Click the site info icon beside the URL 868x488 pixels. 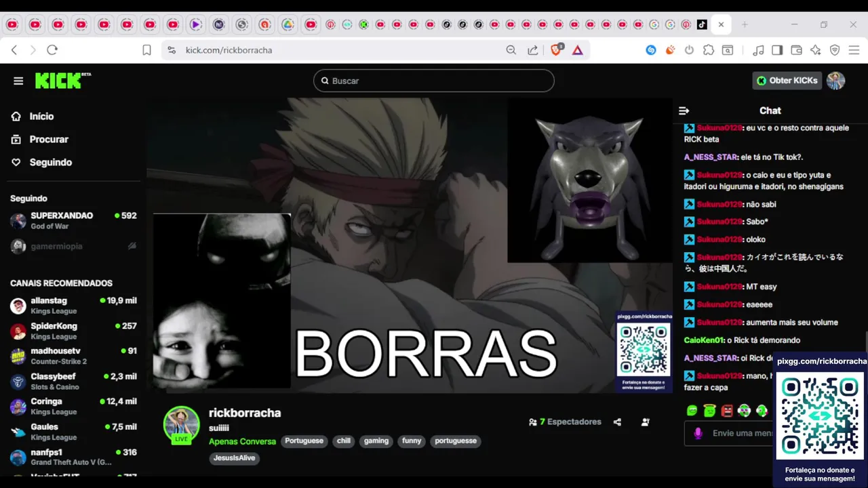tap(172, 50)
